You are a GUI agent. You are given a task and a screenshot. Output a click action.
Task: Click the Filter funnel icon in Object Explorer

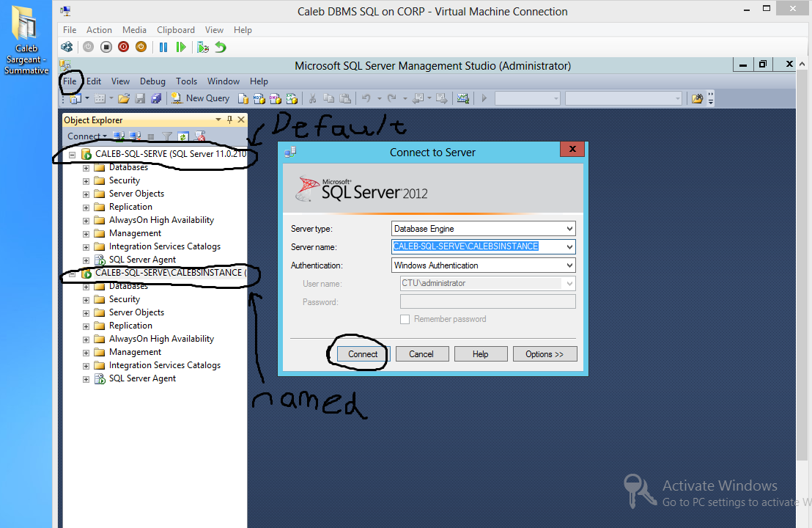point(167,136)
